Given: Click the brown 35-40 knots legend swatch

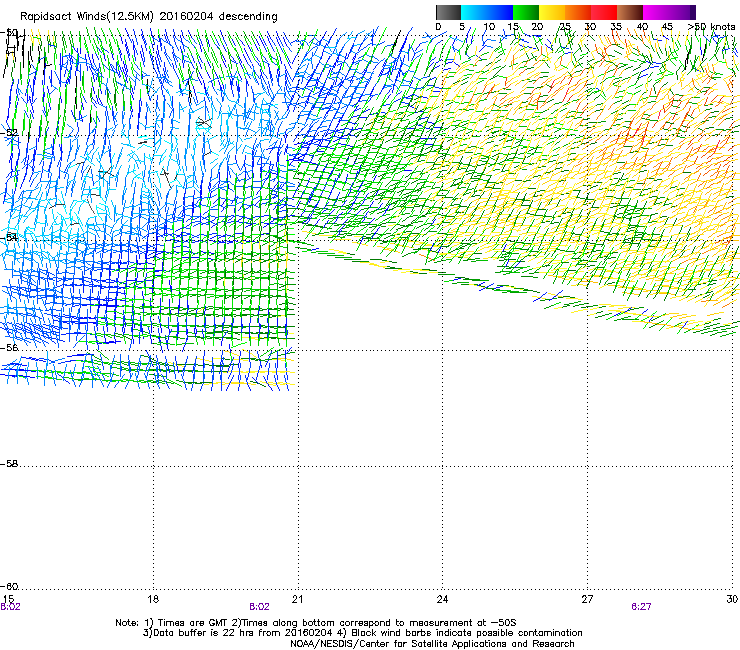Looking at the screenshot, I should (x=630, y=12).
